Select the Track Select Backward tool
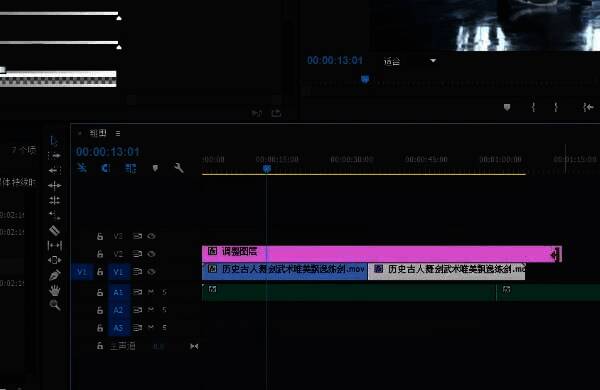Screen dimensions: 600x390 [54, 171]
